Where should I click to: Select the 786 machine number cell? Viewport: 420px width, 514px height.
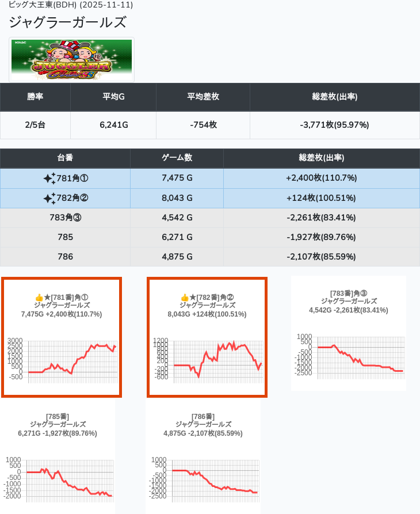(65, 257)
